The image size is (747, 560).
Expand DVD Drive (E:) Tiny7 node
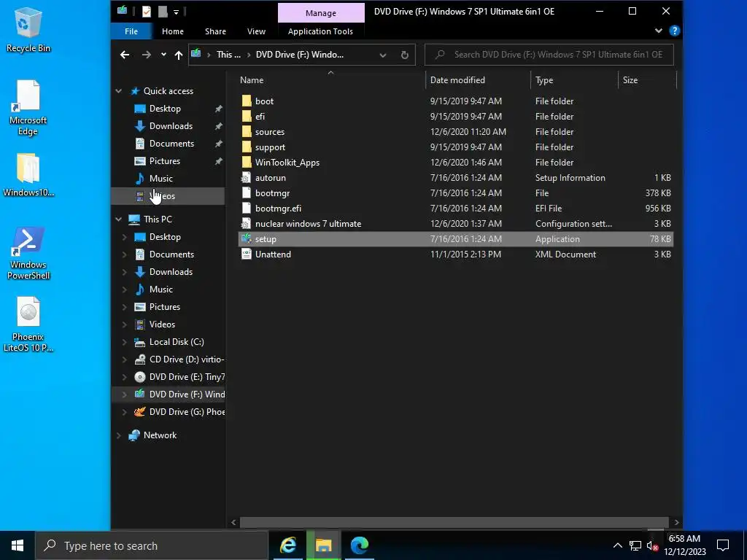(x=124, y=377)
